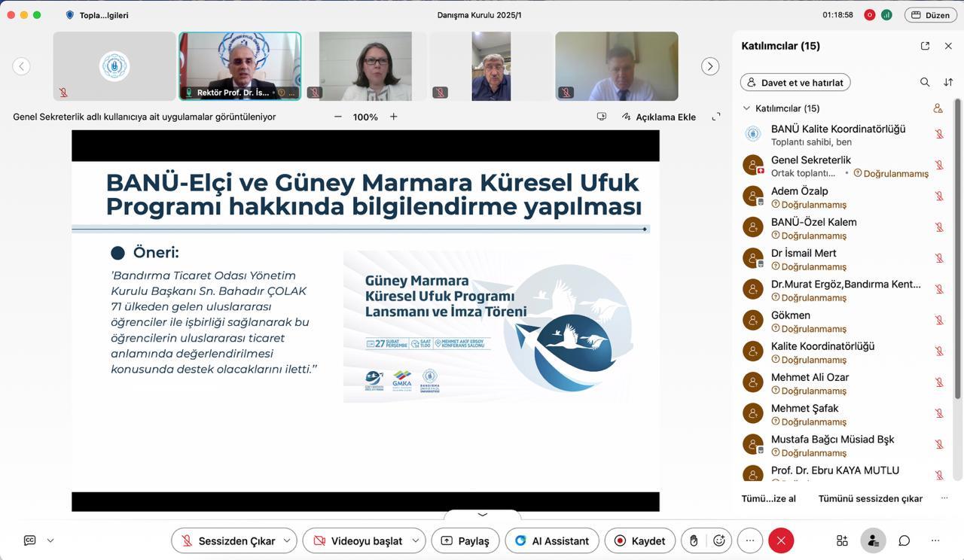Open the meeting info shield icon

pos(70,15)
